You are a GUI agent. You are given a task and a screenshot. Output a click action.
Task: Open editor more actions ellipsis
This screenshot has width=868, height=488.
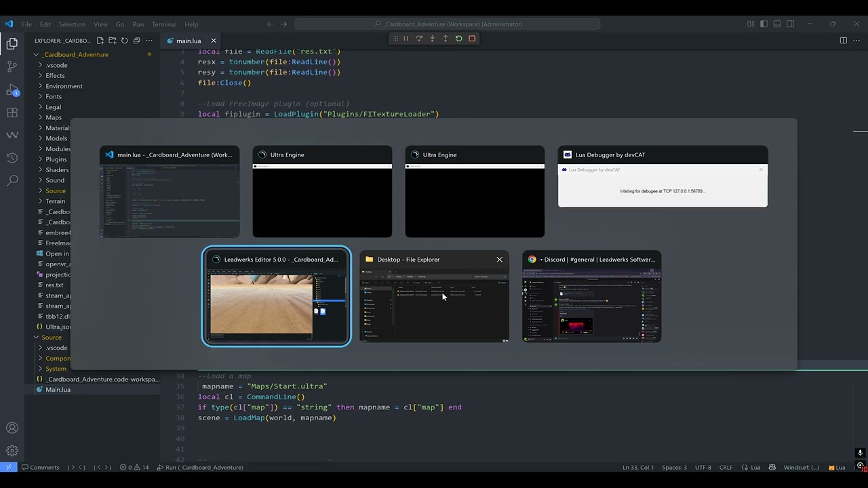tap(857, 41)
